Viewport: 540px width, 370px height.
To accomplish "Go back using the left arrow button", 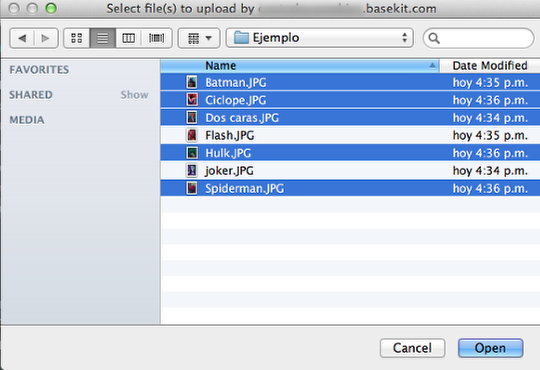I will point(22,38).
